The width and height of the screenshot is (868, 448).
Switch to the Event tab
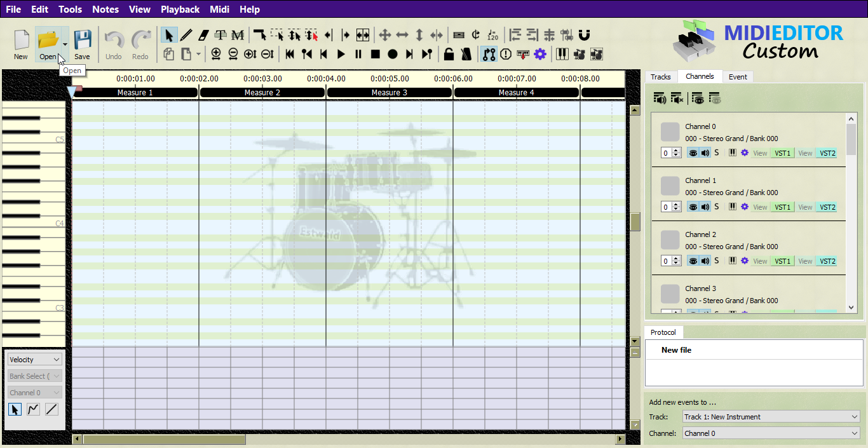[x=738, y=77]
